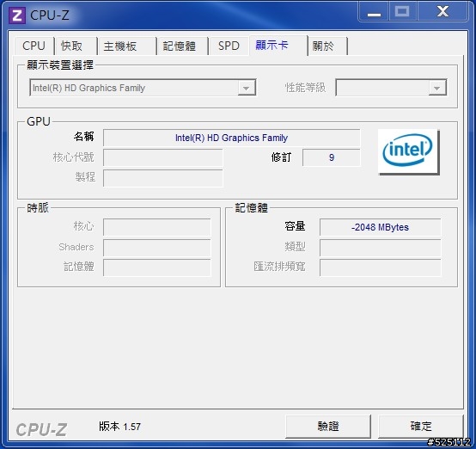Click the empty Shaders clock field
This screenshot has width=476, height=449.
click(157, 248)
